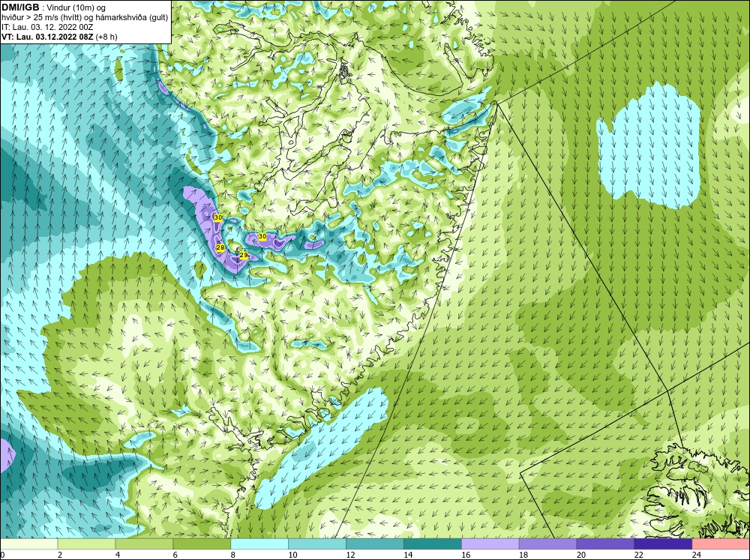Select the 14–16 m/s dark teal legend swatch
The width and height of the screenshot is (750, 560).
[433, 544]
